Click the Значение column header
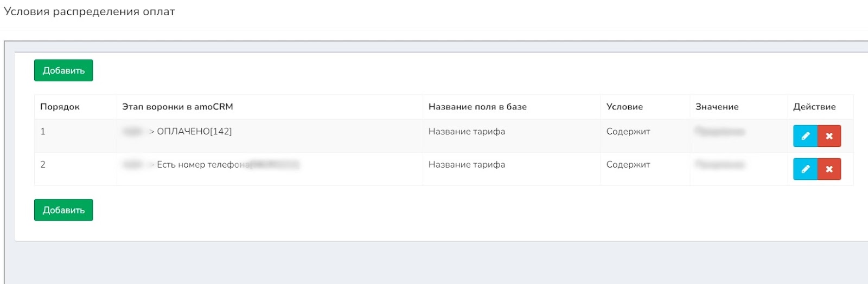868x284 pixels. 717,107
